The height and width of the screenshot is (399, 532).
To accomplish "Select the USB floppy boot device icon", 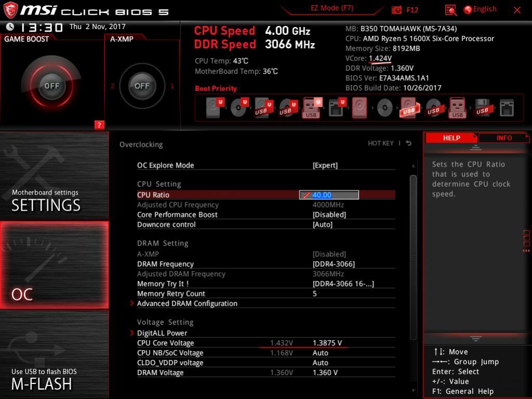I will click(483, 108).
